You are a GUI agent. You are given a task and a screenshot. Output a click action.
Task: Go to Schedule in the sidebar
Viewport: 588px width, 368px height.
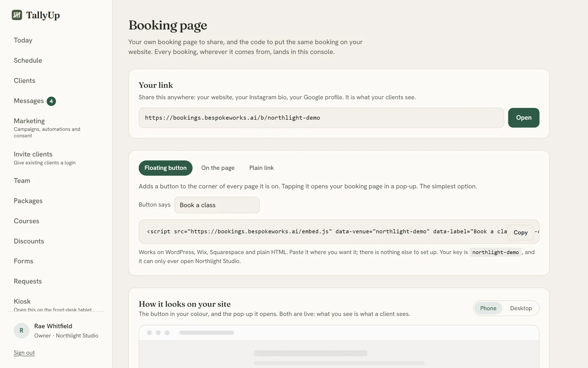28,61
